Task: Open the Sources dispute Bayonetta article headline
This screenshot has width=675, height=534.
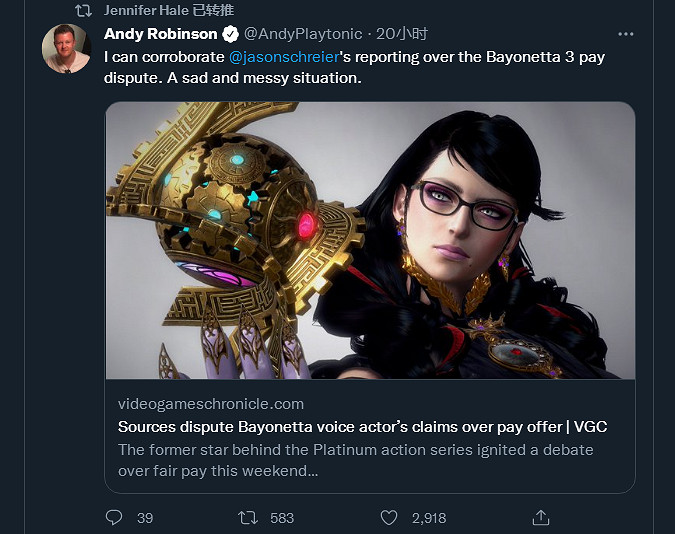Action: coord(362,427)
